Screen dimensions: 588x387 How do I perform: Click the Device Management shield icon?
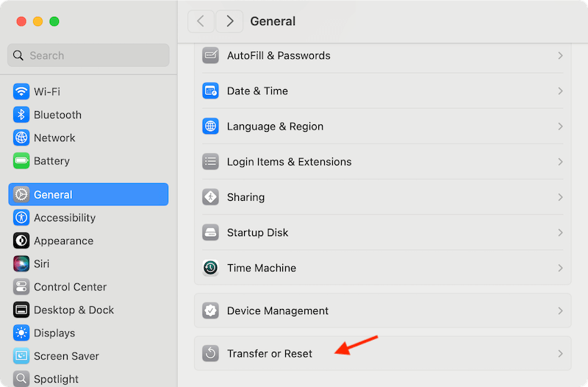pos(211,310)
